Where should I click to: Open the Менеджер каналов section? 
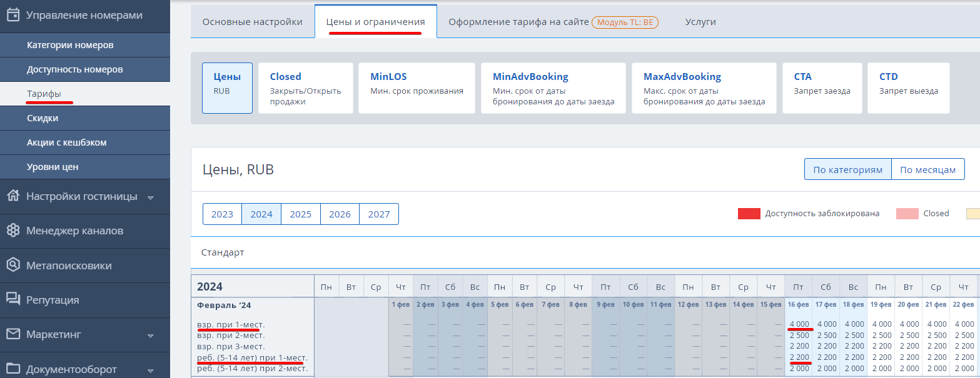click(85, 231)
